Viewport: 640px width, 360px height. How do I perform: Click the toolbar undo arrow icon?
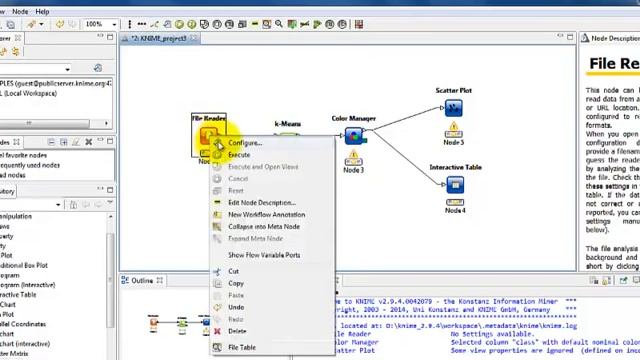(60, 24)
